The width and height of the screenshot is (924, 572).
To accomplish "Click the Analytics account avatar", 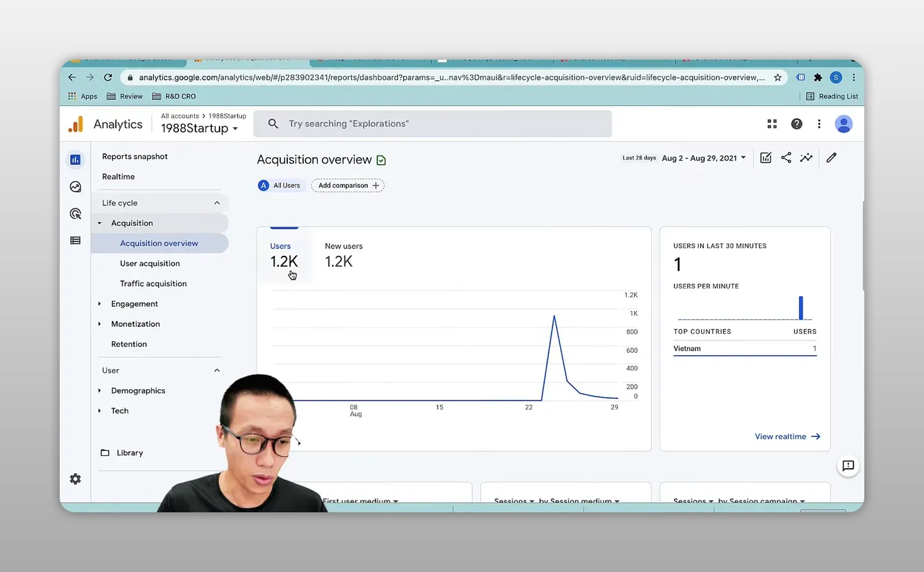I will click(844, 124).
